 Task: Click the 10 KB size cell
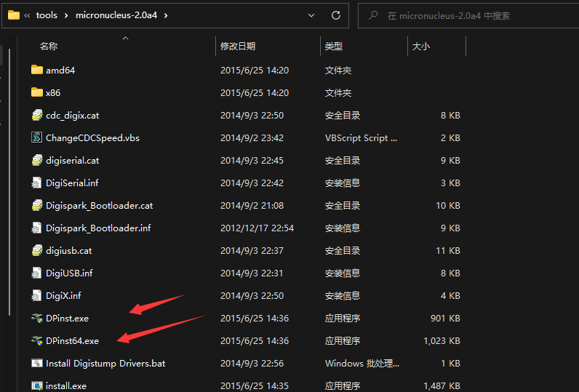point(448,206)
